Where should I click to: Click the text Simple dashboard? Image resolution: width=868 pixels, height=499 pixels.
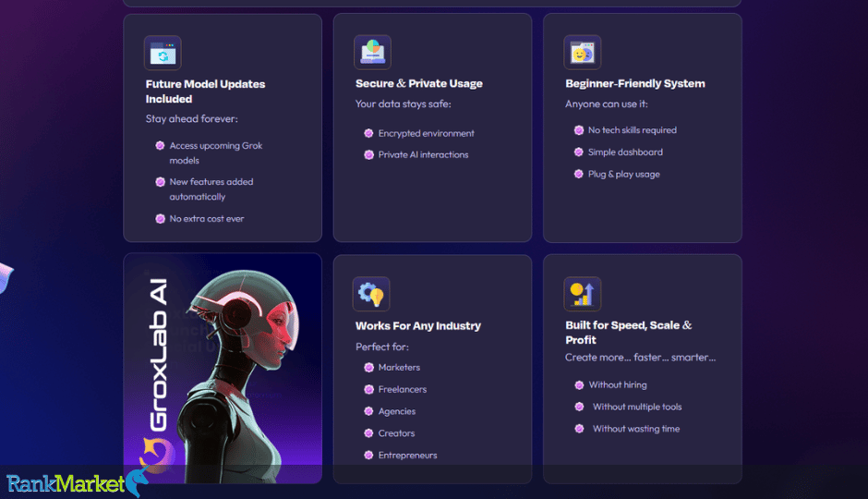(625, 152)
